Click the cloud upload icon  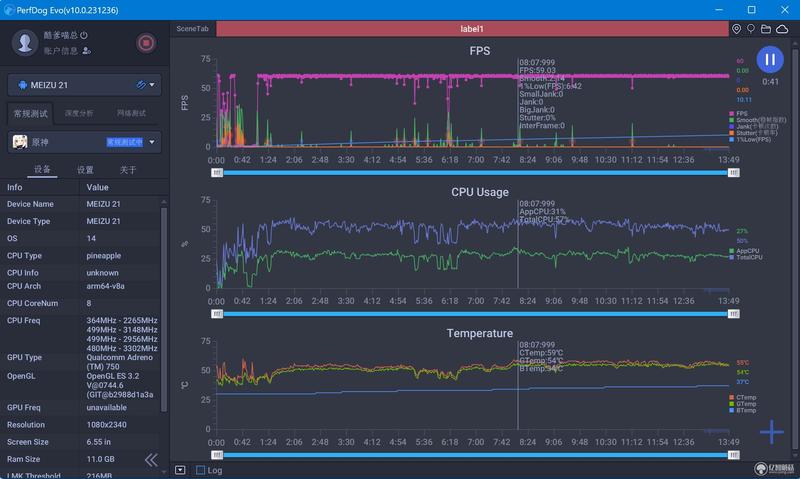tap(782, 29)
